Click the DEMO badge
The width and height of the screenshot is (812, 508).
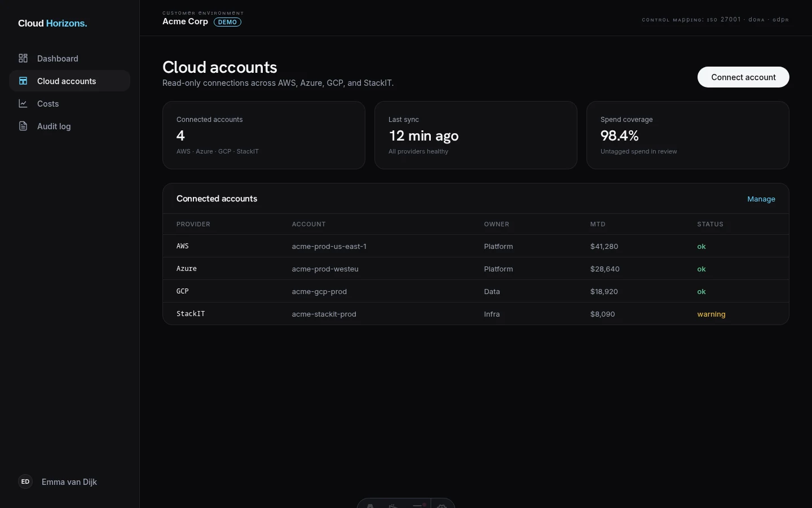tap(227, 22)
